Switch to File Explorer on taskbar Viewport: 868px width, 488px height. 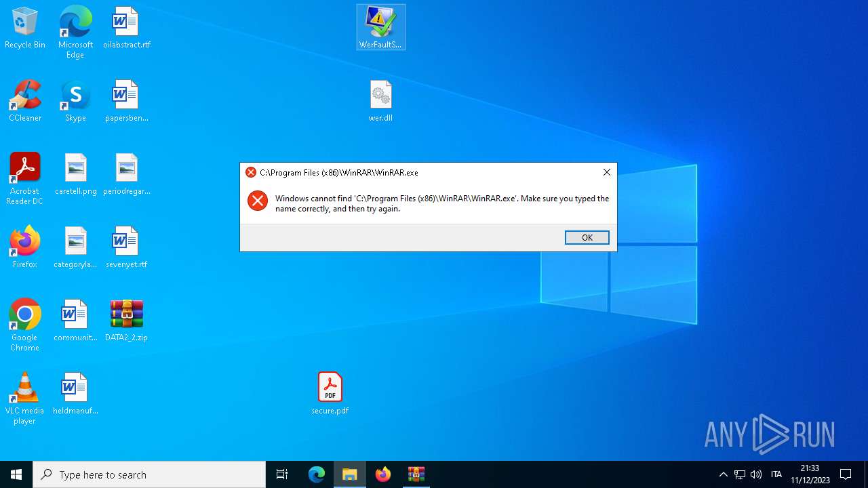tap(350, 474)
